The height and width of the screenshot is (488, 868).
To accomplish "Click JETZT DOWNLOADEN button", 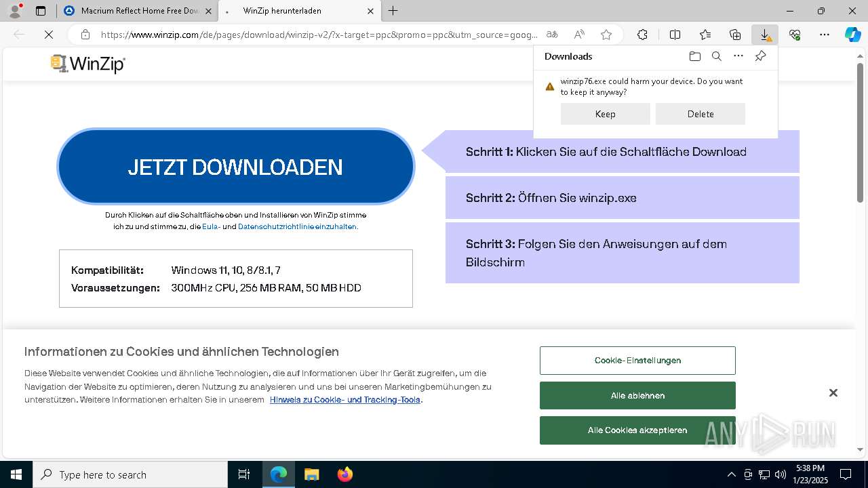I will [235, 167].
